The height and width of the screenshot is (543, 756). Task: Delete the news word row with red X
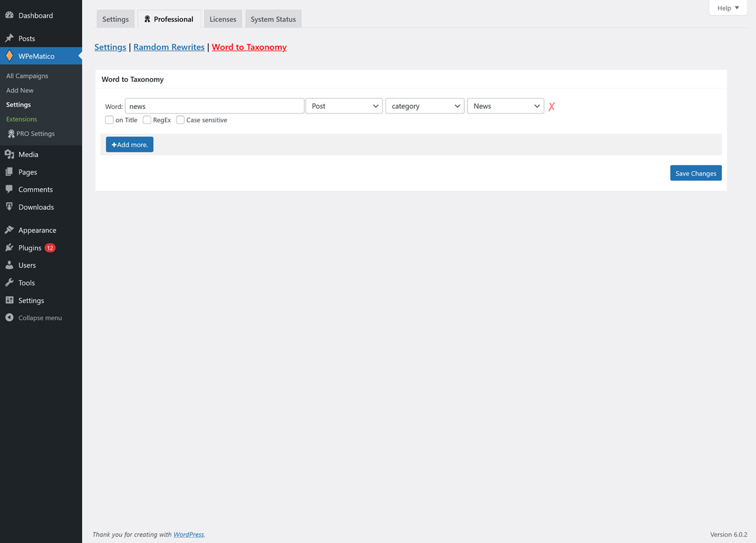pyautogui.click(x=551, y=106)
